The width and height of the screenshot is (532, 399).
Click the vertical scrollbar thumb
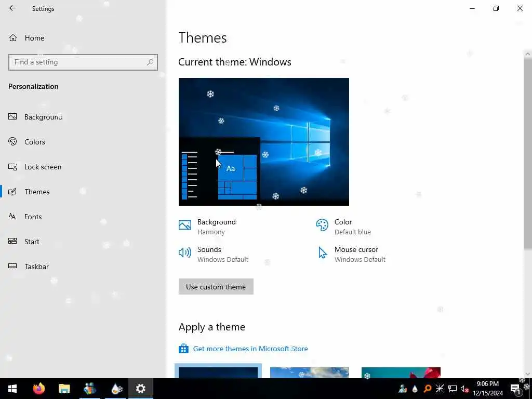[528, 153]
